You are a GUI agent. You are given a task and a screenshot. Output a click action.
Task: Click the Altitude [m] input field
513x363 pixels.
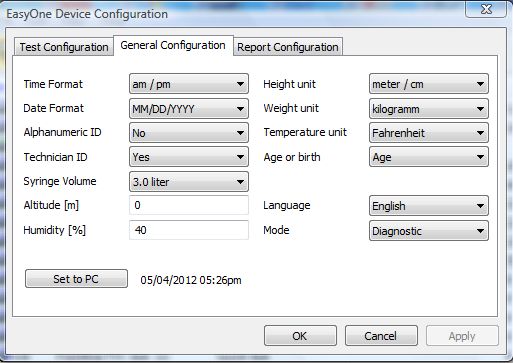pyautogui.click(x=189, y=205)
